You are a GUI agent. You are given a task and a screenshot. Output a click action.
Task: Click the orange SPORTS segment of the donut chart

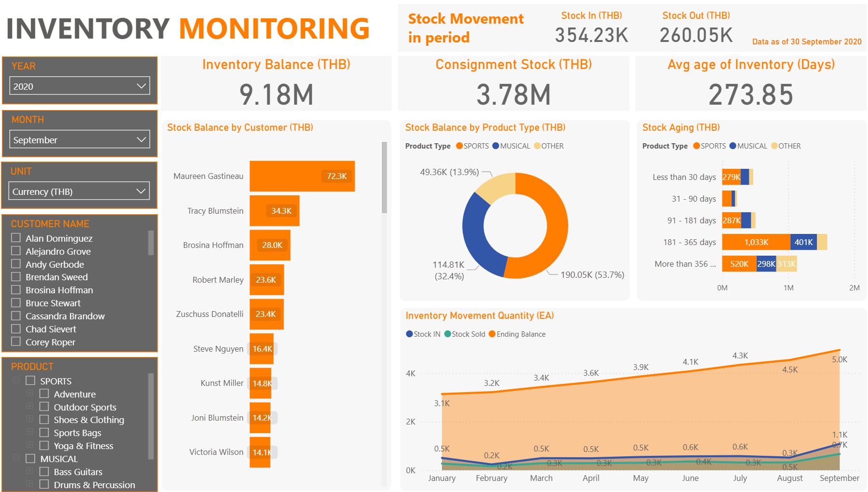[x=555, y=227]
